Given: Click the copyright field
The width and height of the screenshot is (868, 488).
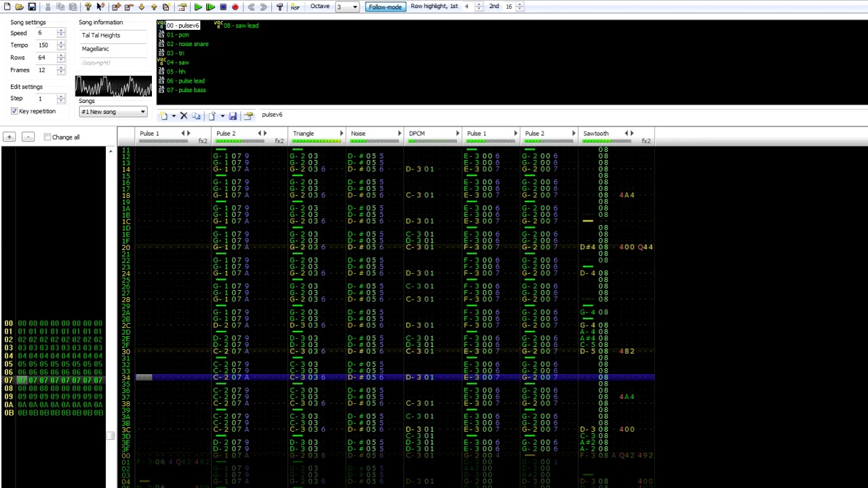Looking at the screenshot, I should (112, 62).
